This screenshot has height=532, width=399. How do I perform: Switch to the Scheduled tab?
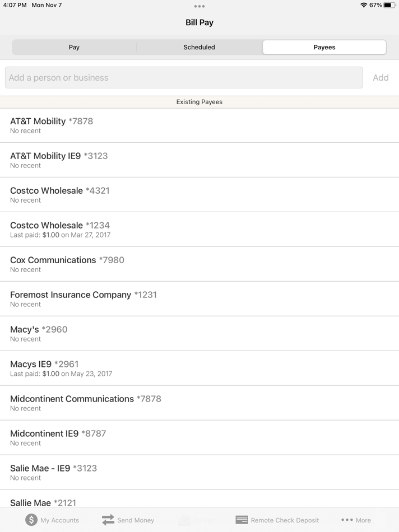click(199, 47)
